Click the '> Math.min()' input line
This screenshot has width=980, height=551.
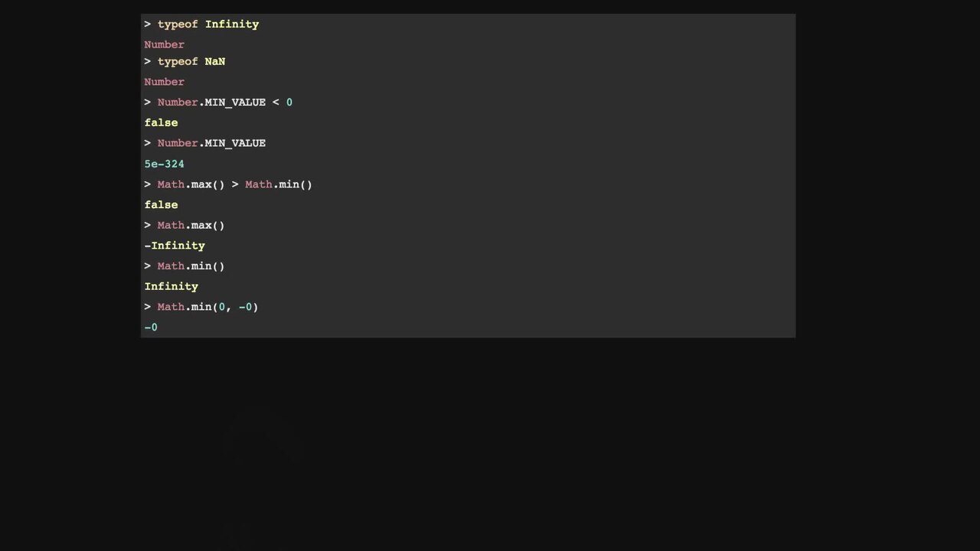pos(185,266)
